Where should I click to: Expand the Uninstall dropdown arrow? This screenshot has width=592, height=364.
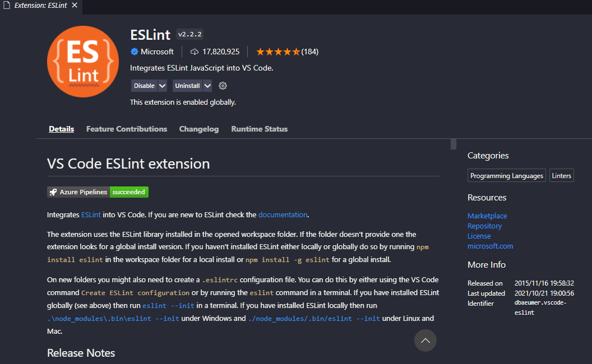[207, 86]
